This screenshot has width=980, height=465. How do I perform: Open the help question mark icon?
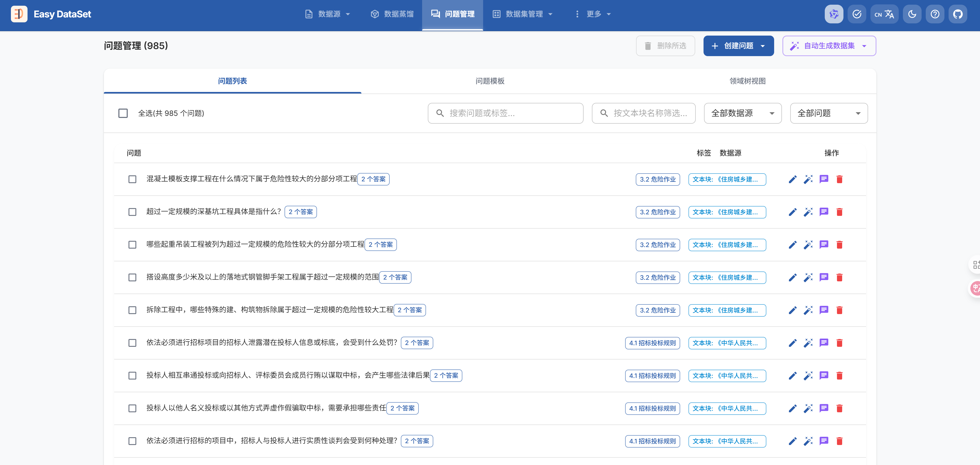point(935,14)
